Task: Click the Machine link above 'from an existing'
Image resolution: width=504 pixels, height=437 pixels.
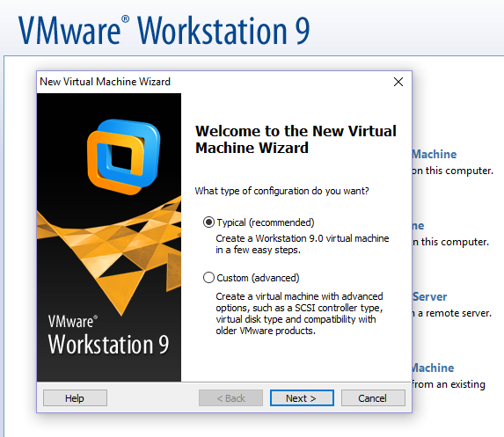Action: point(433,368)
